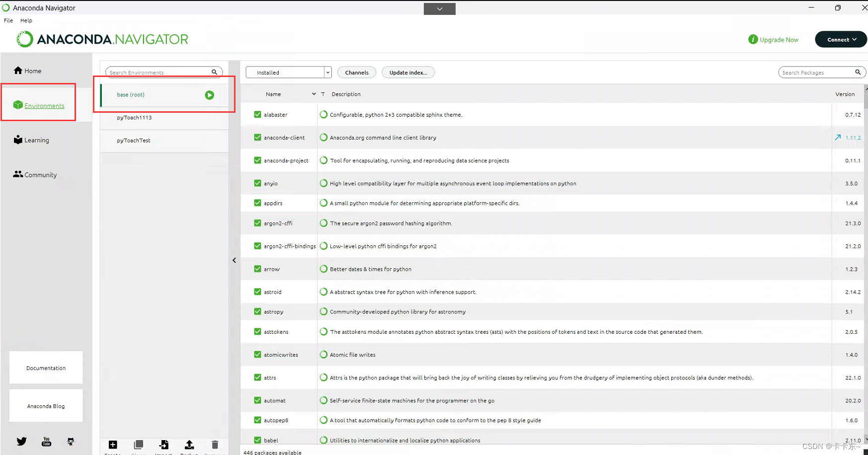Click the asttokens package name

tap(276, 332)
